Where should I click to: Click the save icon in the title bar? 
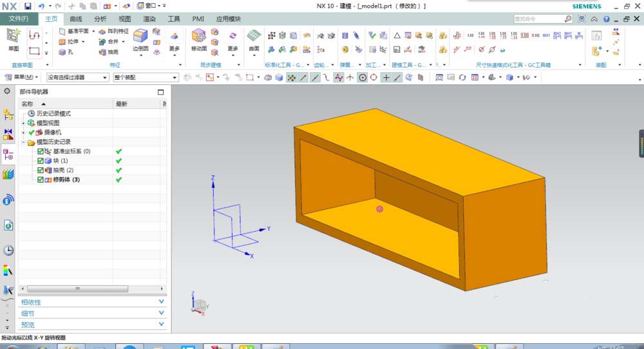(x=28, y=6)
